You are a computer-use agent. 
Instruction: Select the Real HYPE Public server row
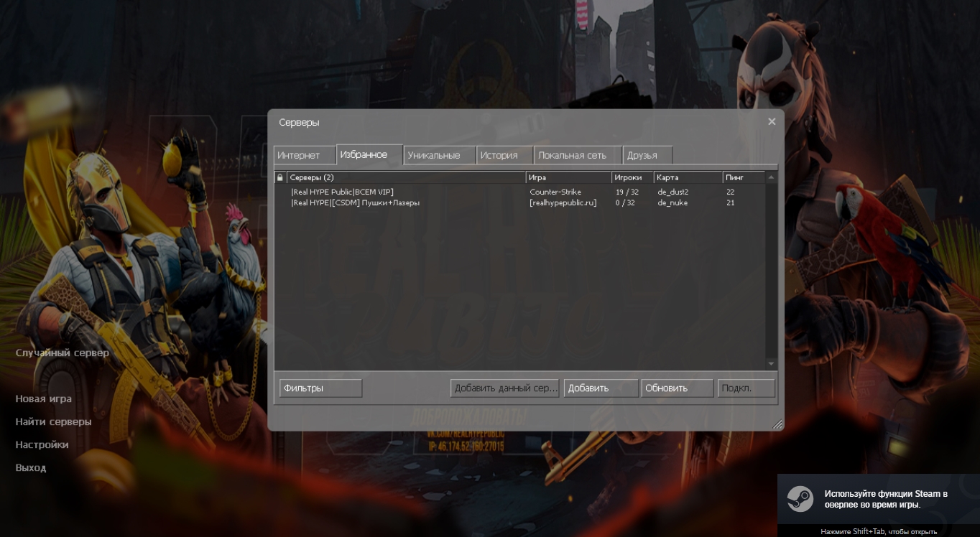coord(402,192)
